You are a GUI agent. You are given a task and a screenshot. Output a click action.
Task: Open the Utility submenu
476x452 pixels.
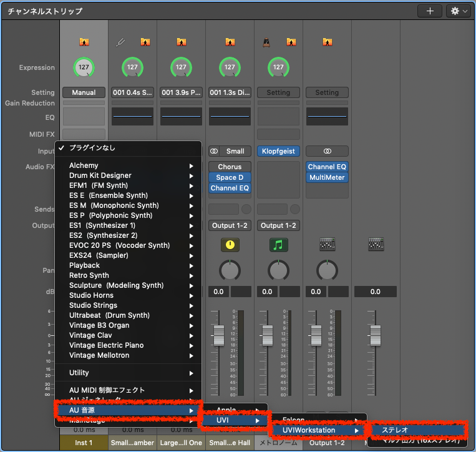[x=128, y=373]
